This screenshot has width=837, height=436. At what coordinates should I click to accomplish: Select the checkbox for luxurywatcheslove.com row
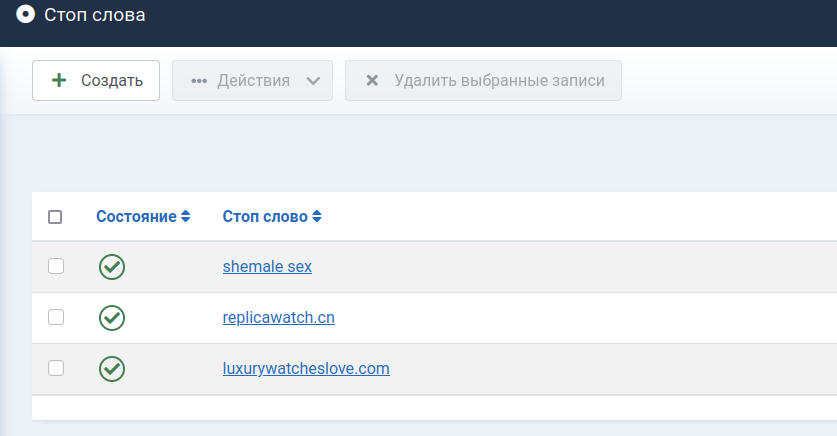tap(56, 368)
